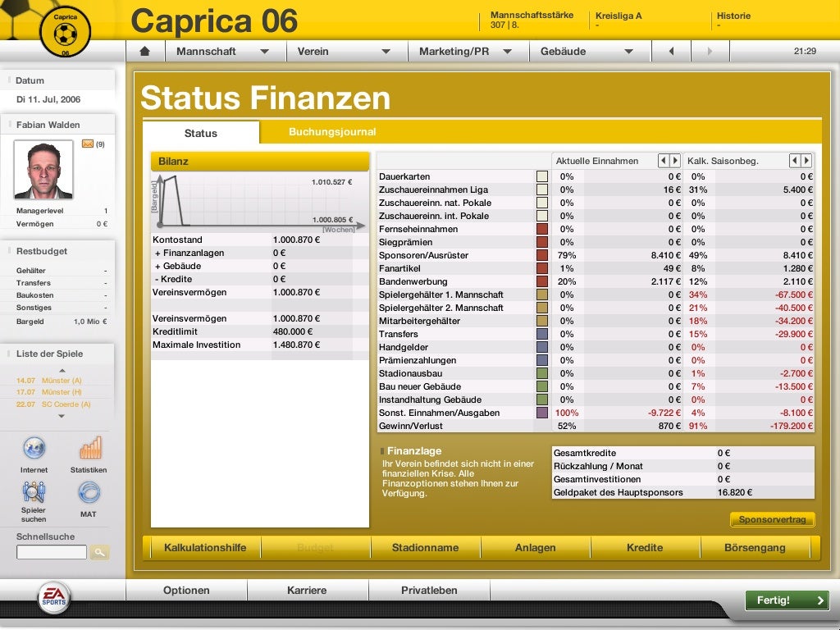Click the Kontostand value 1.000.870 €
The height and width of the screenshot is (630, 840).
point(296,240)
